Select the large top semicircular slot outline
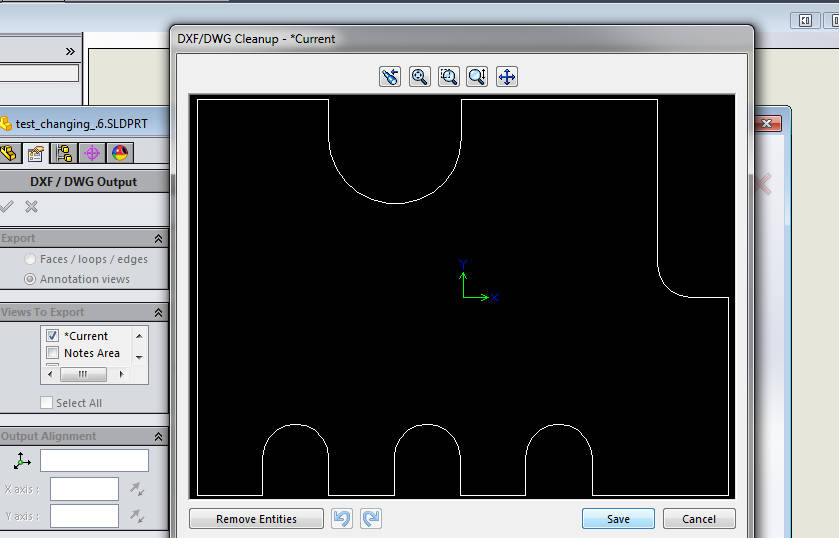This screenshot has height=538, width=839. pos(395,203)
